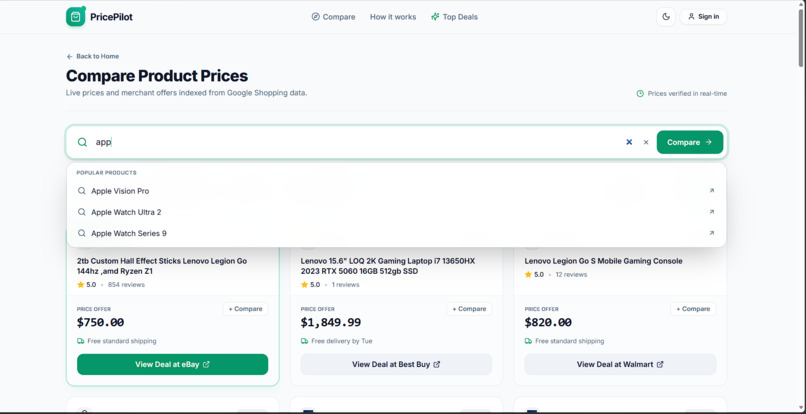Viewport: 806px width, 414px height.
Task: Click the arrow icon beside Apple Watch Ultra 2
Action: click(711, 212)
